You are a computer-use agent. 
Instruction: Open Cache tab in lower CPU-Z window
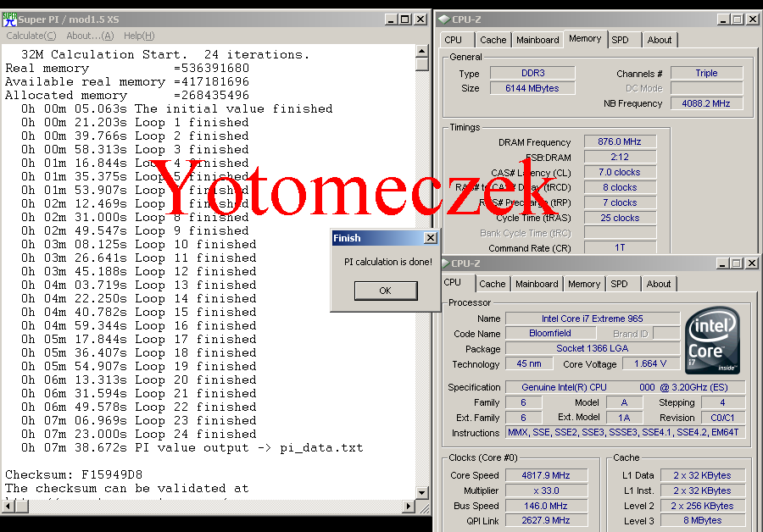(493, 284)
